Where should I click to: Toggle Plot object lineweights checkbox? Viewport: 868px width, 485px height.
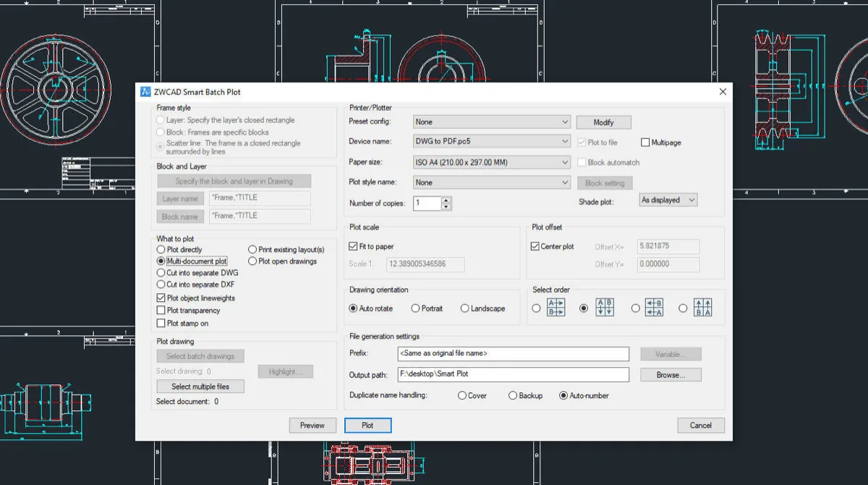[161, 298]
